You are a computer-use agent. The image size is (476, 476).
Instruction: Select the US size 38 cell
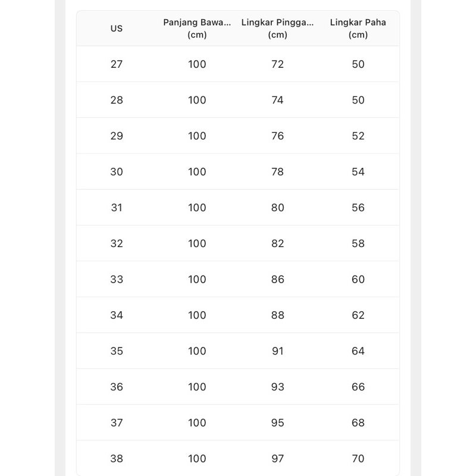pos(117,459)
